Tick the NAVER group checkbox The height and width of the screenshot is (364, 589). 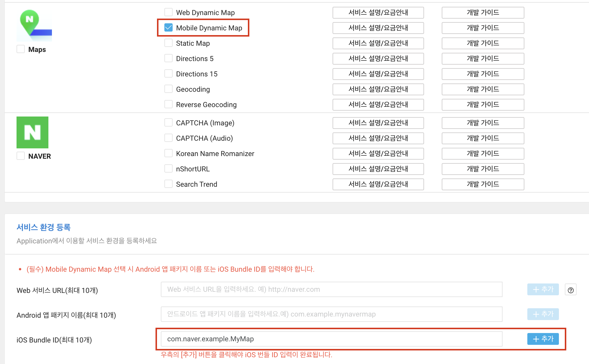[21, 156]
